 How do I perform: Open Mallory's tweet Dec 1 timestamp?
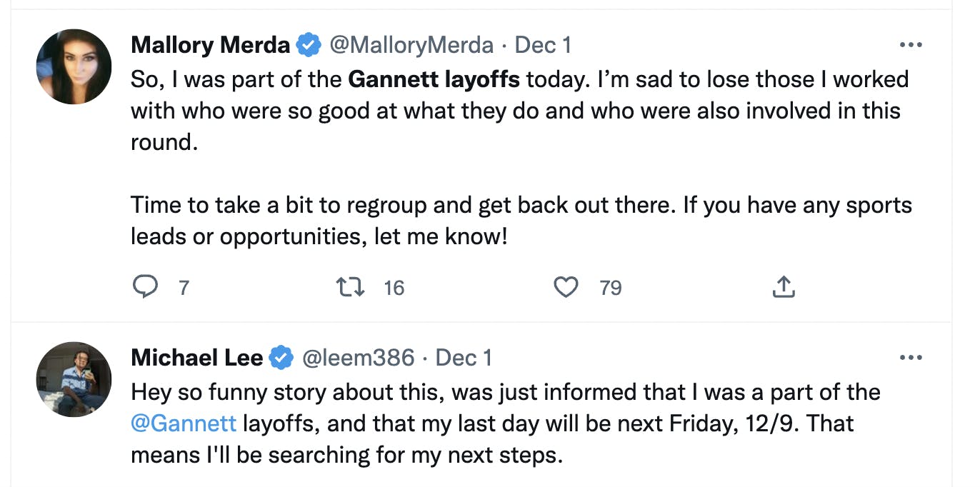[x=543, y=45]
